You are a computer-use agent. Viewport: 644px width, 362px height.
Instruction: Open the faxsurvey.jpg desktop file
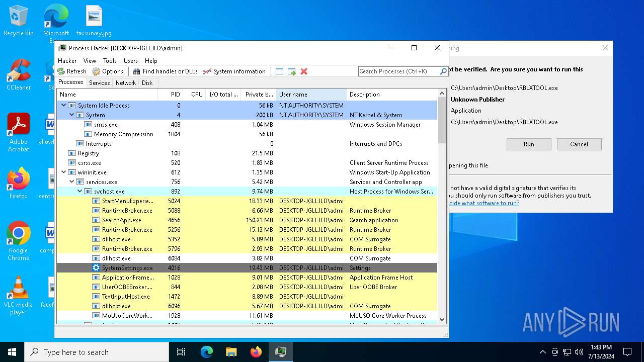pyautogui.click(x=94, y=21)
